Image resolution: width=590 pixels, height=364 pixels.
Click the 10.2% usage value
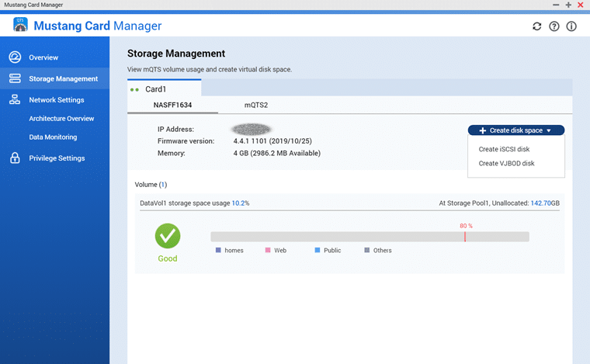[241, 203]
